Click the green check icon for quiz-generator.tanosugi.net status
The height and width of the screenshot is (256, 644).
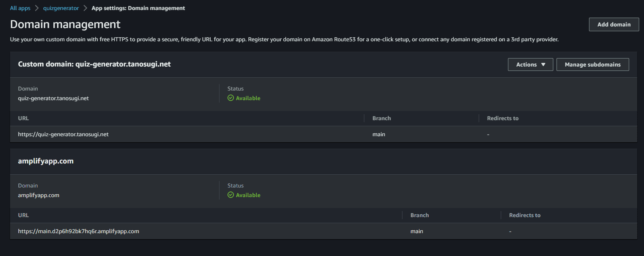point(231,98)
